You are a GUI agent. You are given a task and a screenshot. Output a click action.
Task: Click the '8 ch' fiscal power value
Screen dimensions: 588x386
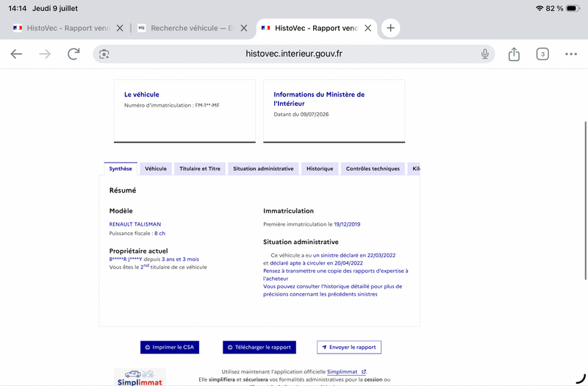[x=159, y=233]
